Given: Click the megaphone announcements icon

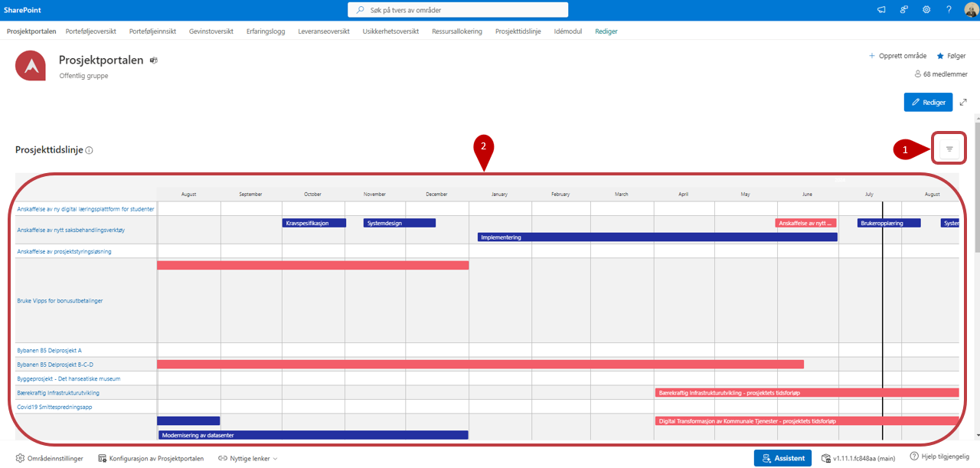Looking at the screenshot, I should [x=881, y=10].
